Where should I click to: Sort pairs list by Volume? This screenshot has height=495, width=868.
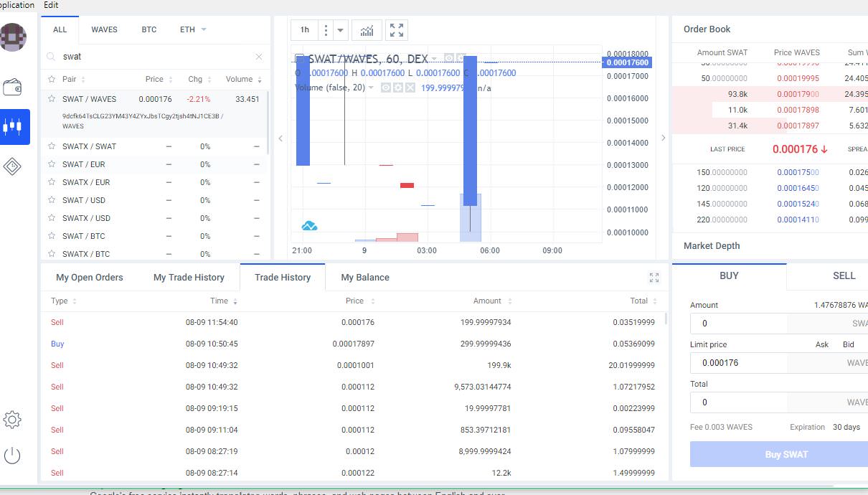(x=244, y=79)
